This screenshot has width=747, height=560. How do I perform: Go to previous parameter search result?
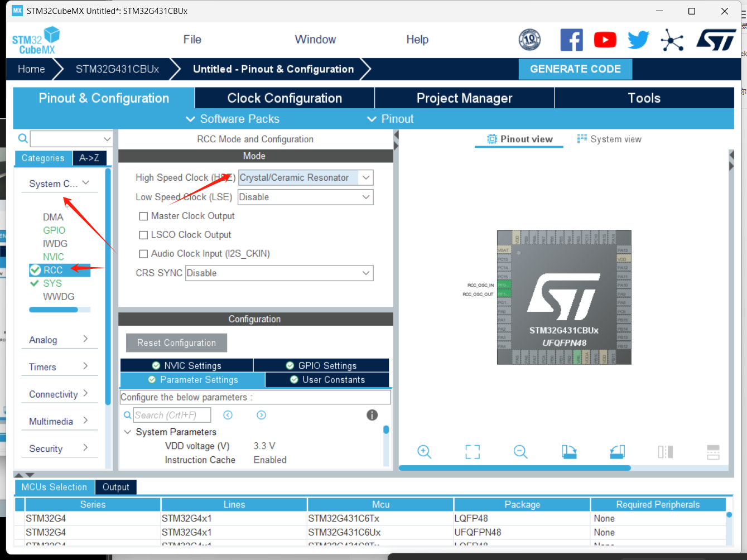tap(228, 415)
